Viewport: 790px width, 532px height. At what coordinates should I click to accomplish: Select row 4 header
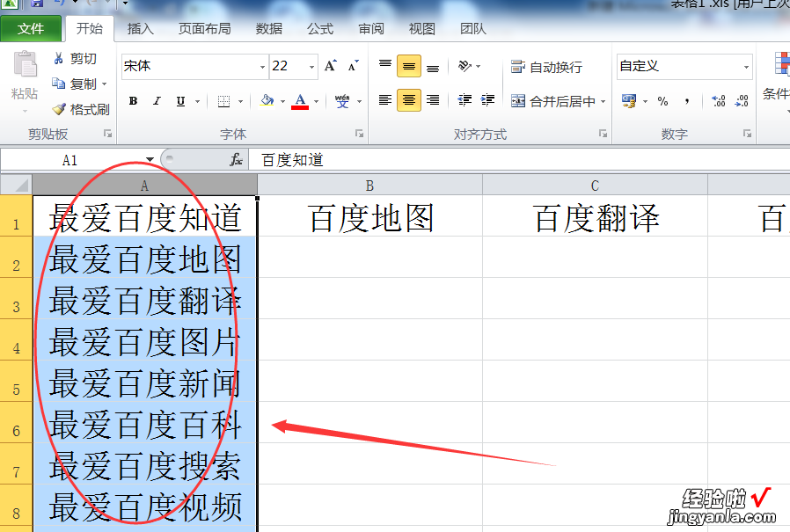tap(16, 340)
